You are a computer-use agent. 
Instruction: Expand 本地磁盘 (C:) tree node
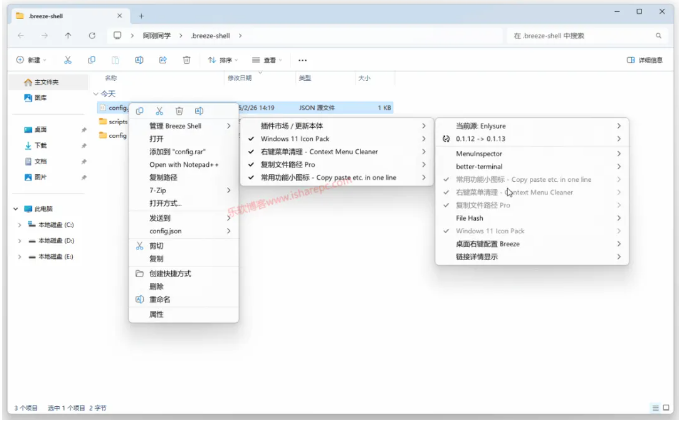(19, 225)
